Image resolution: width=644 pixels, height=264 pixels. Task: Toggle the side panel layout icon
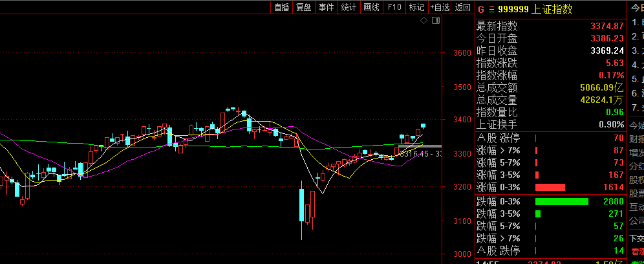(x=436, y=20)
